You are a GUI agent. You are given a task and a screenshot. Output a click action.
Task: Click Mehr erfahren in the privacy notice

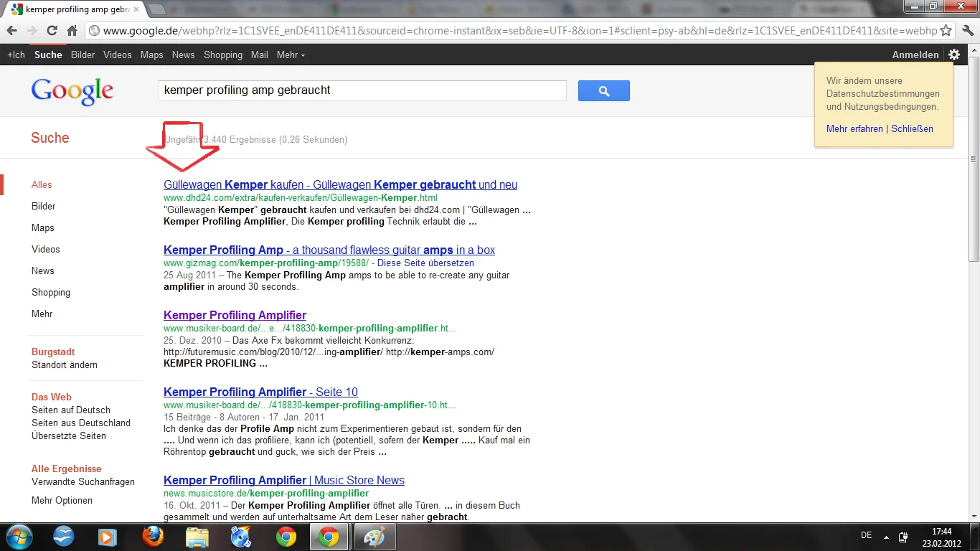click(854, 128)
